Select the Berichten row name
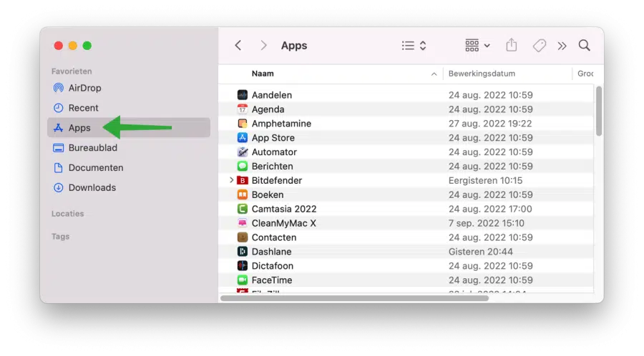The width and height of the screenshot is (644, 356). [273, 166]
